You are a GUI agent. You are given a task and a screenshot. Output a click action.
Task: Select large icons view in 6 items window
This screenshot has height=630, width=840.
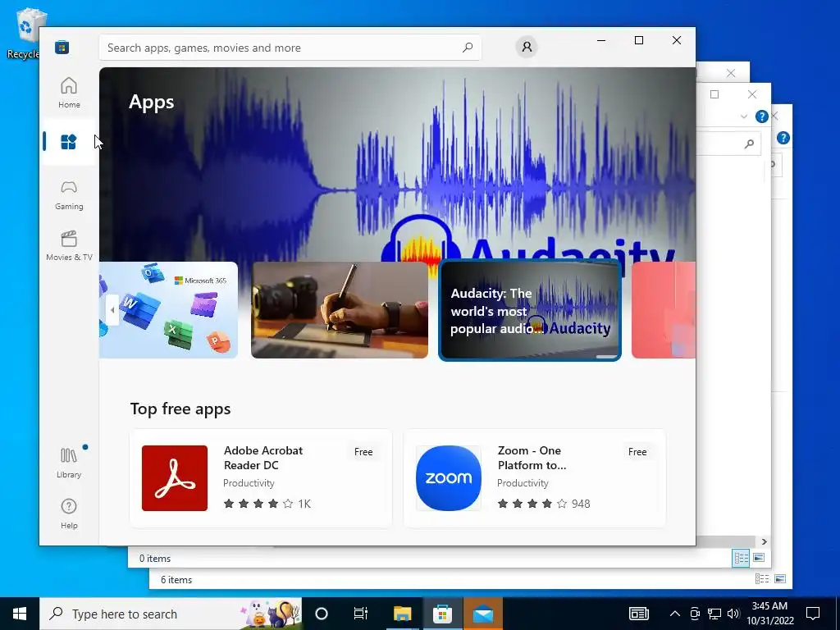click(x=780, y=579)
